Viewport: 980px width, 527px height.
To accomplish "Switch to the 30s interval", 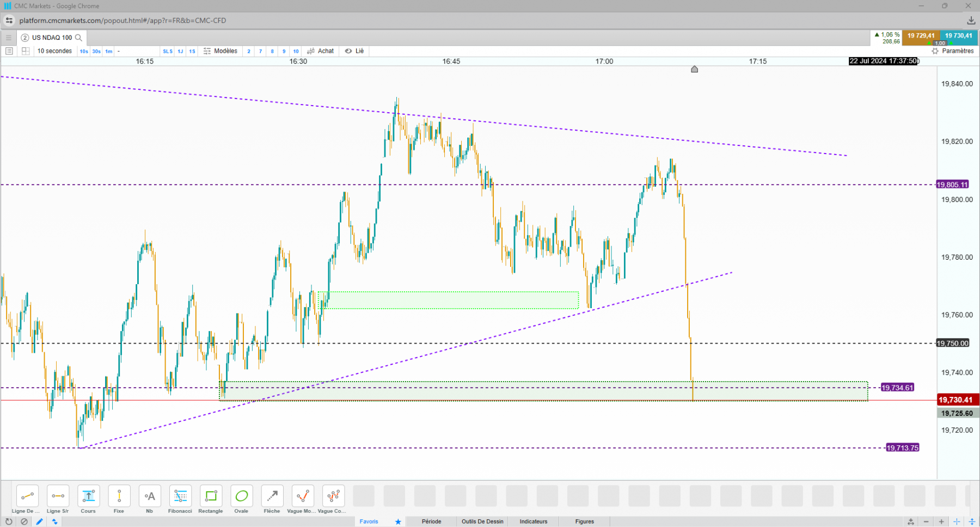I will coord(96,52).
